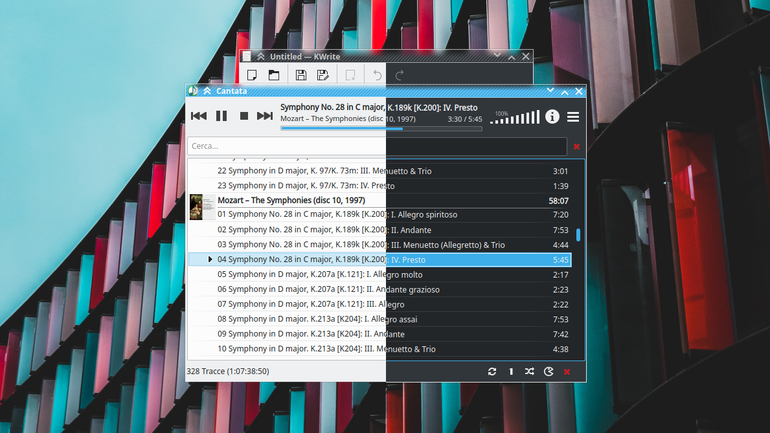Seek within the track progress bar
Screen dimensions: 770x433
[x=381, y=129]
